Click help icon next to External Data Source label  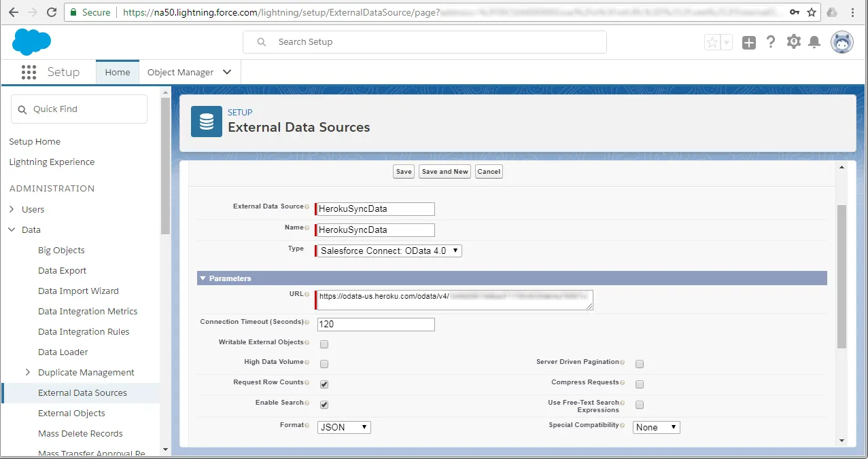click(x=307, y=207)
